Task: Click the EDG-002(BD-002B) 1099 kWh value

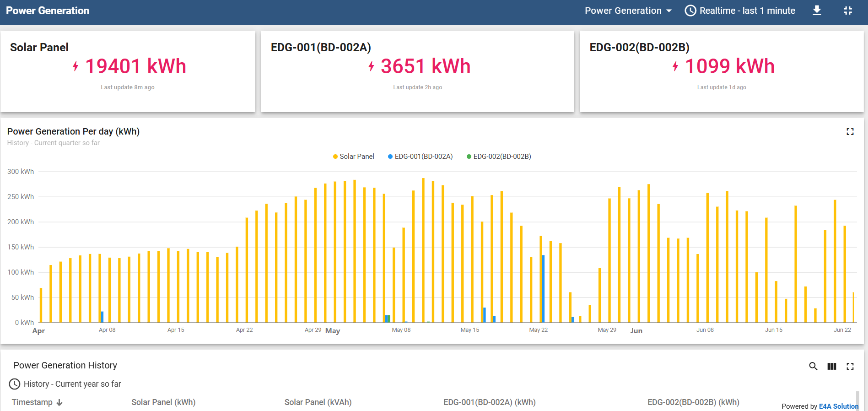Action: point(730,66)
